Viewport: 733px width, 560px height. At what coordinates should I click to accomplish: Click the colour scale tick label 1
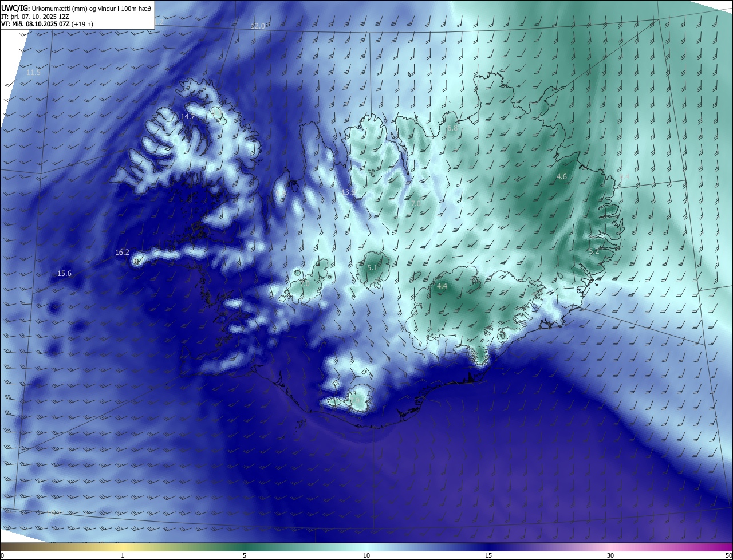pyautogui.click(x=123, y=555)
